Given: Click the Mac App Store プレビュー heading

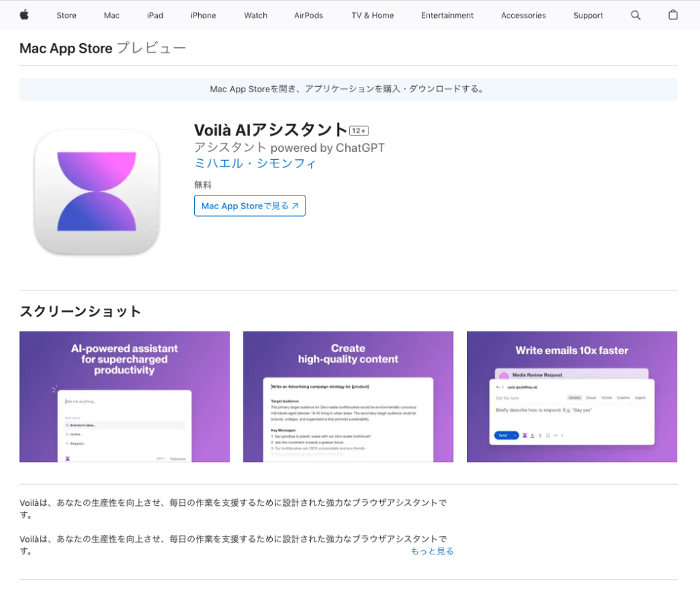Looking at the screenshot, I should point(103,49).
